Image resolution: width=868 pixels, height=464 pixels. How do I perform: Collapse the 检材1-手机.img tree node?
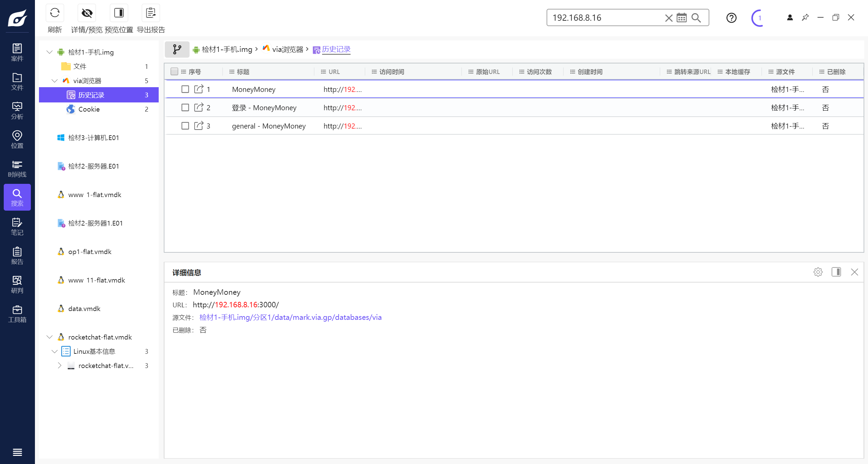point(50,52)
